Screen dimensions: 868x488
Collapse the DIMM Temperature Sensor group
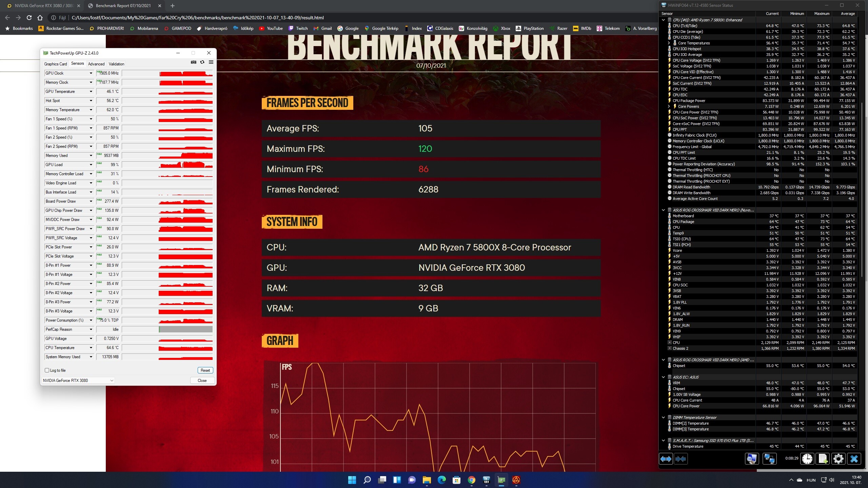(664, 418)
